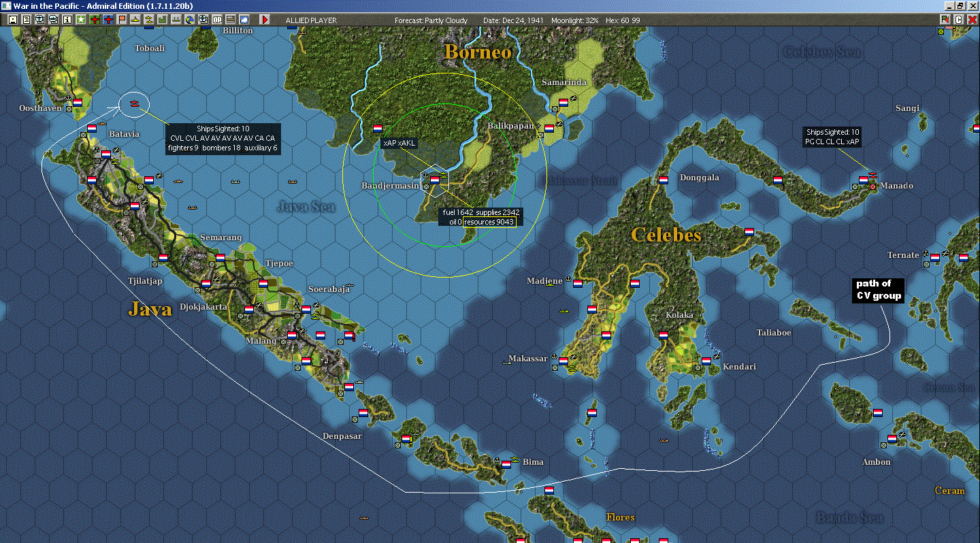
Task: Click the 'Semarang' city label
Action: pos(220,237)
